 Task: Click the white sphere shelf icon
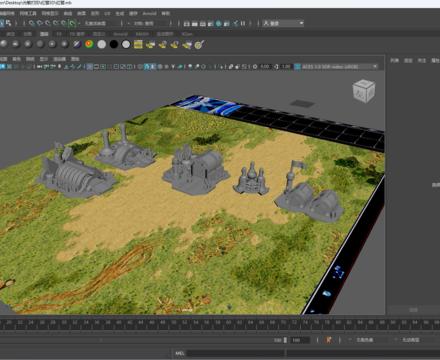(x=102, y=44)
